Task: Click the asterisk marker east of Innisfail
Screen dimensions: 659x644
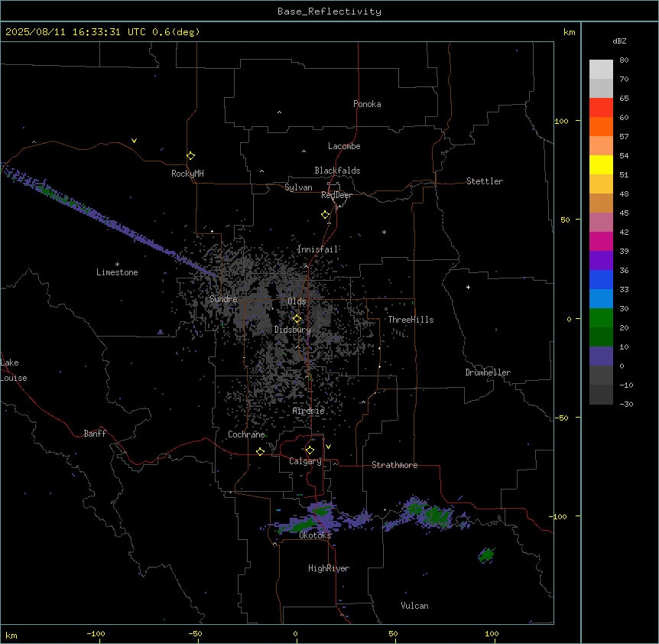Action: click(384, 232)
